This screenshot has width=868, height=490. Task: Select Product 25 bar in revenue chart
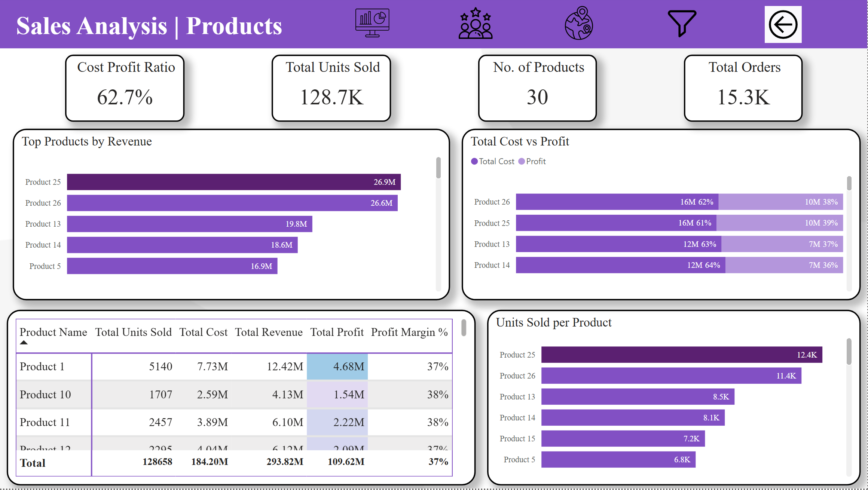point(233,182)
